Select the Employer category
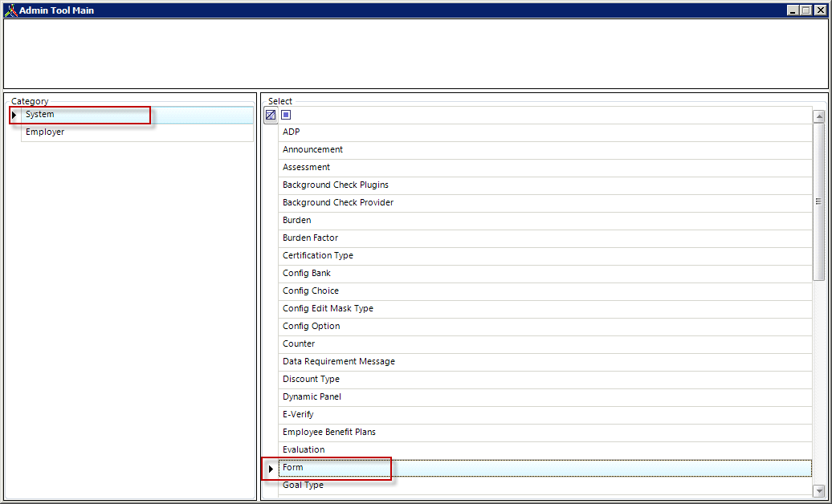Image resolution: width=832 pixels, height=504 pixels. [x=45, y=132]
